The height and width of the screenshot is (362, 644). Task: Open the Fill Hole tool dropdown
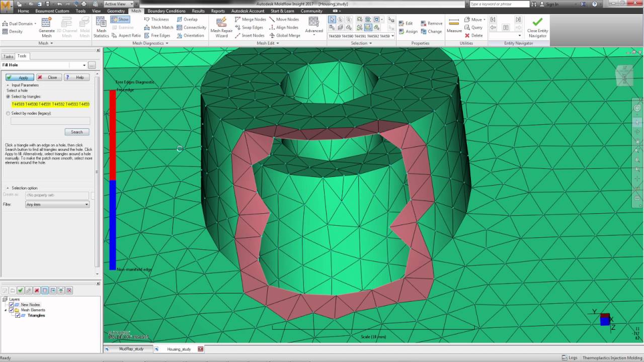click(x=84, y=65)
